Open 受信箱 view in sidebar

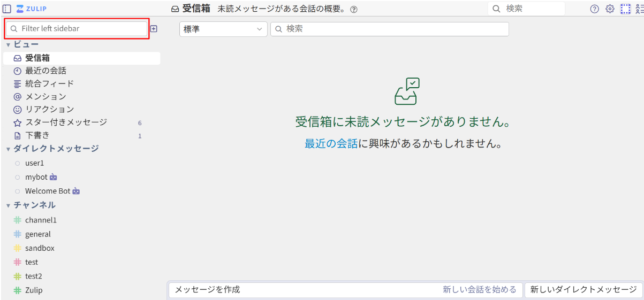(x=81, y=58)
